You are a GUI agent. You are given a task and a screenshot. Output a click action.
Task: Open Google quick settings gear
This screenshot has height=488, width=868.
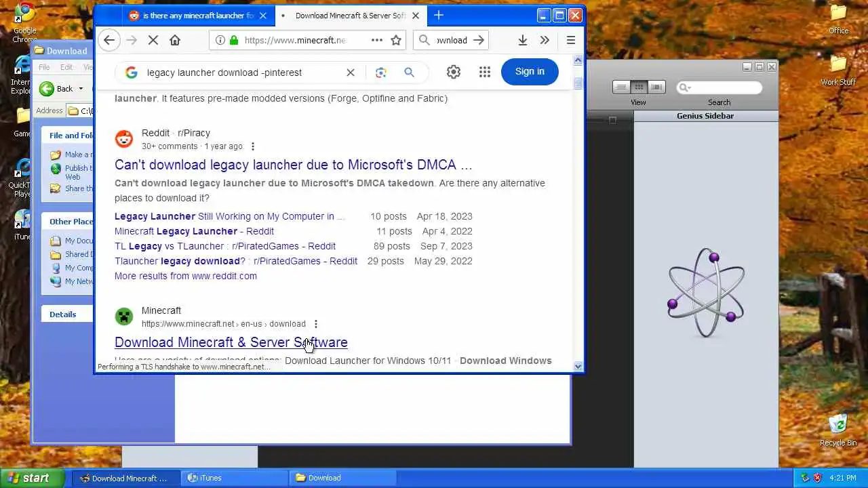(x=454, y=72)
